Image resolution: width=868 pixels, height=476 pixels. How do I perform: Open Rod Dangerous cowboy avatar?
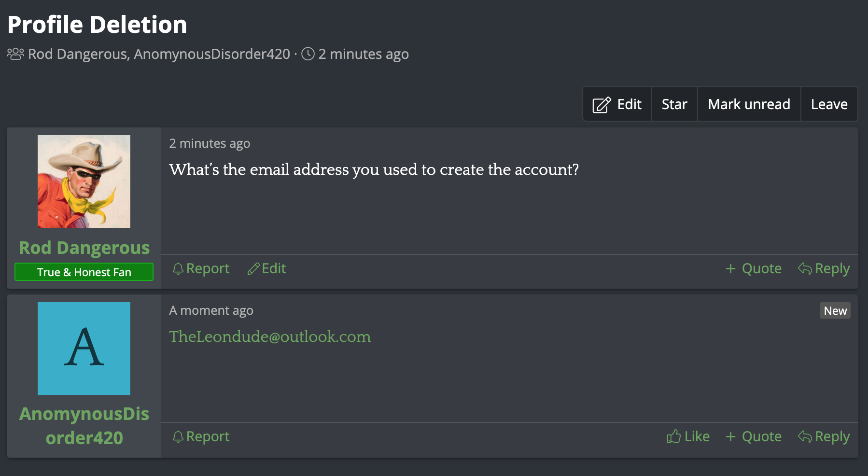pyautogui.click(x=84, y=182)
